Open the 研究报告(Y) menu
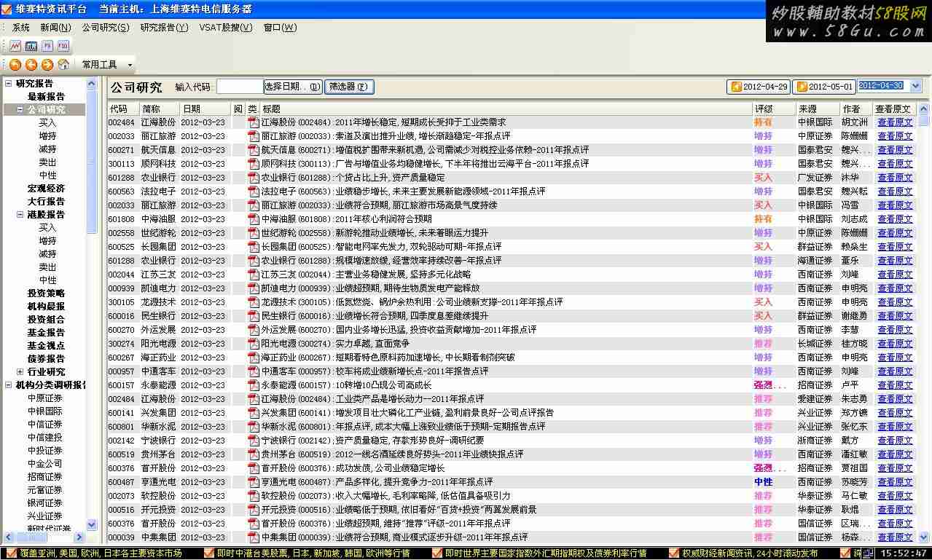The height and width of the screenshot is (560, 932). [164, 28]
